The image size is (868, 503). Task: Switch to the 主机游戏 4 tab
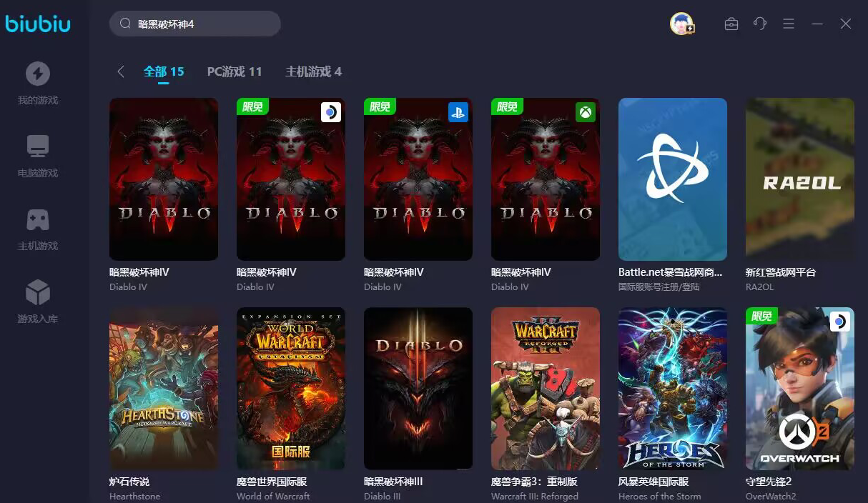tap(313, 71)
